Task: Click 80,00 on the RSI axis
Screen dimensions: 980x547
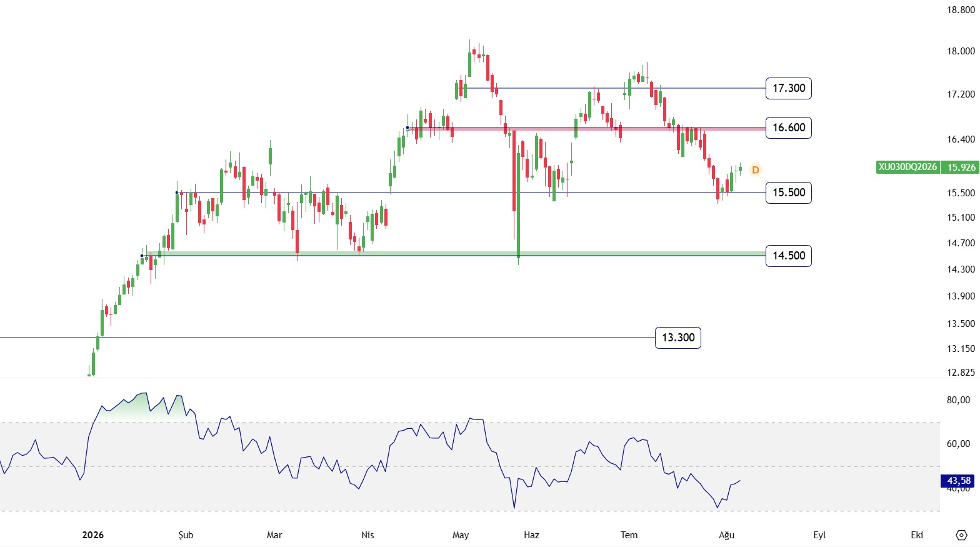Action: [958, 400]
